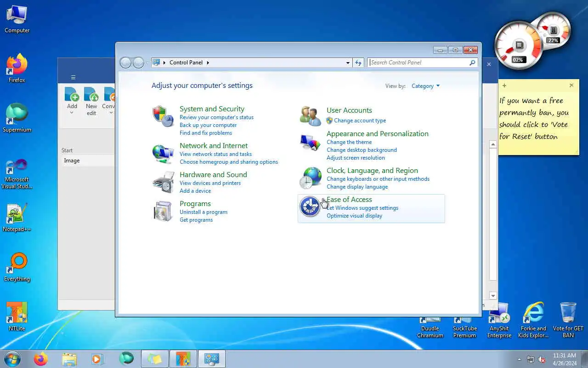Viewport: 588px width, 368px height.
Task: Expand the address bar history dropdown
Action: [x=348, y=63]
